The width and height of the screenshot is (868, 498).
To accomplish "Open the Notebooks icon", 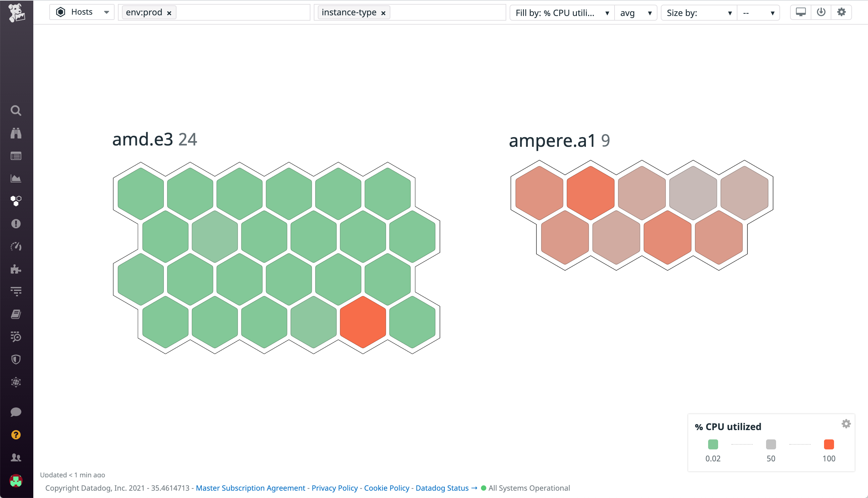I will coord(16,314).
